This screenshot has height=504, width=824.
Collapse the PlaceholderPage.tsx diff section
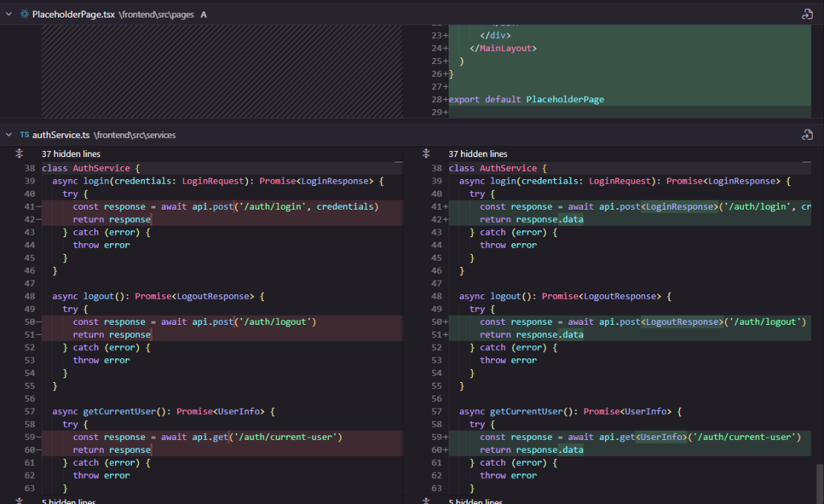pyautogui.click(x=9, y=14)
